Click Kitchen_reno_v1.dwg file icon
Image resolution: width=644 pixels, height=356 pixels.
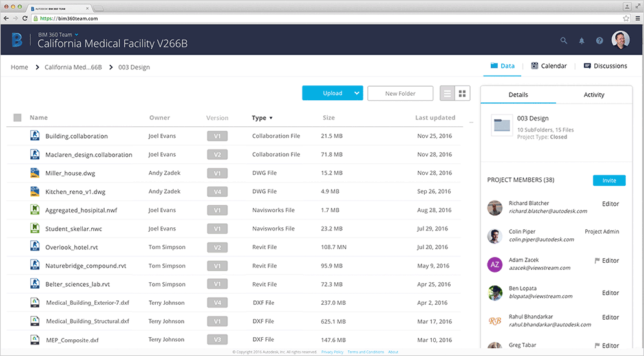coord(35,191)
